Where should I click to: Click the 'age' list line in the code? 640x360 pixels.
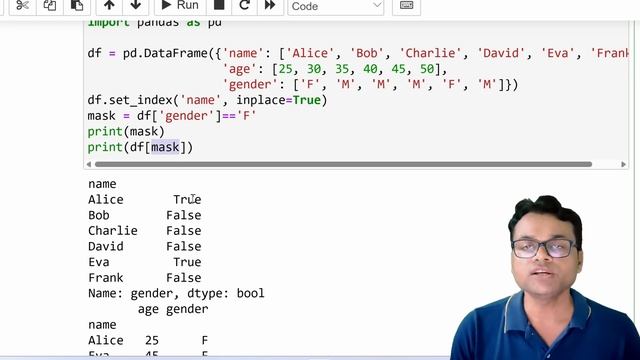(x=335, y=69)
